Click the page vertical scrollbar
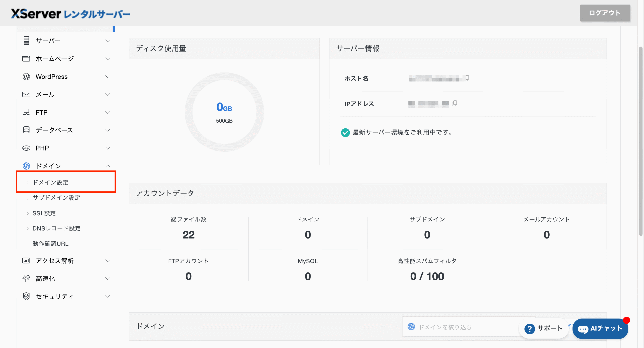Viewport: 644px width, 348px height. 641,141
